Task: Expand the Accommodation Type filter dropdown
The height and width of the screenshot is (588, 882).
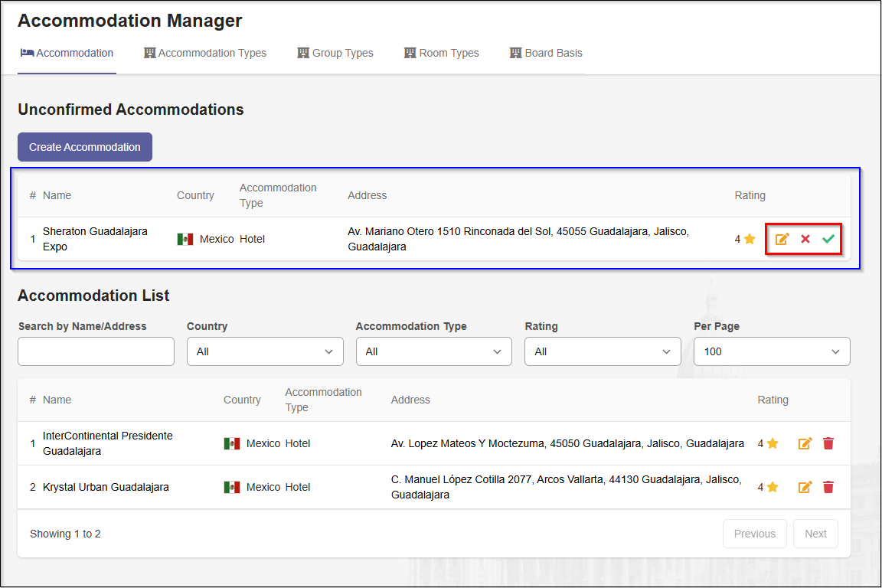Action: pos(433,351)
